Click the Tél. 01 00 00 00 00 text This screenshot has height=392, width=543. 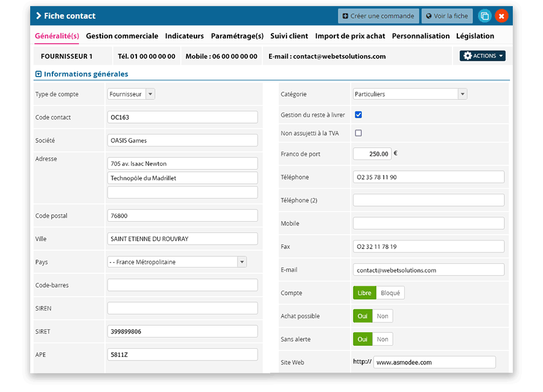click(147, 56)
